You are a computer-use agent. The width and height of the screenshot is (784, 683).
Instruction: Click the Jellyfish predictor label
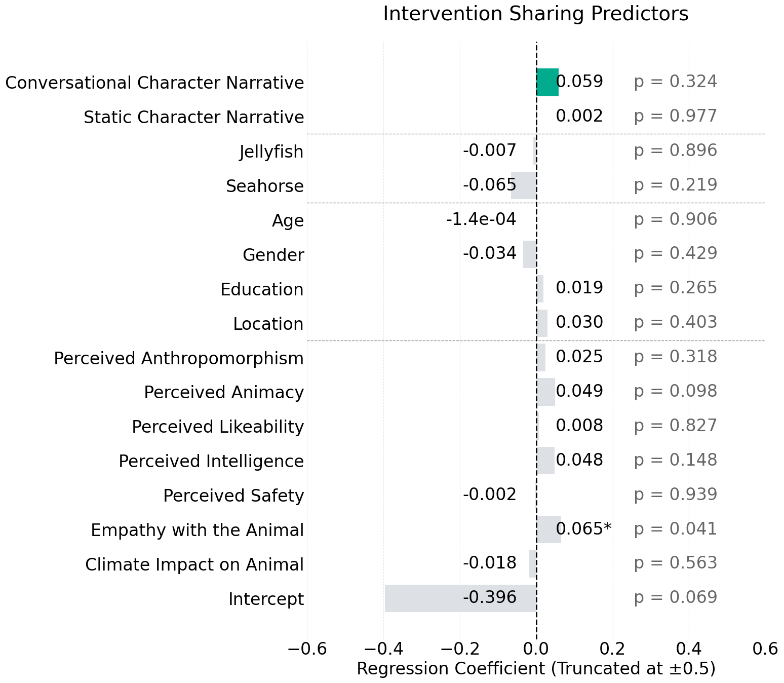point(271,151)
